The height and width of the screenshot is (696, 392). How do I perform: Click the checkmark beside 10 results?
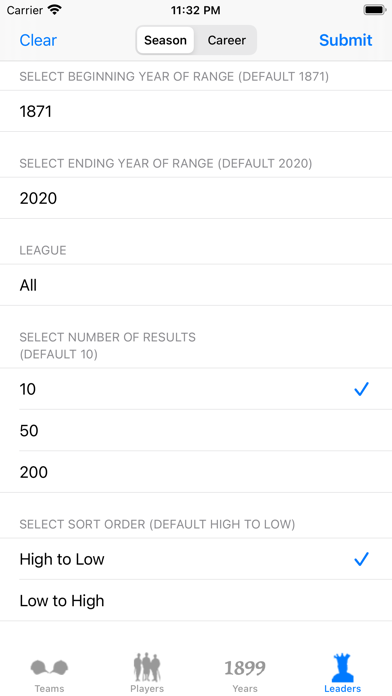point(361,389)
